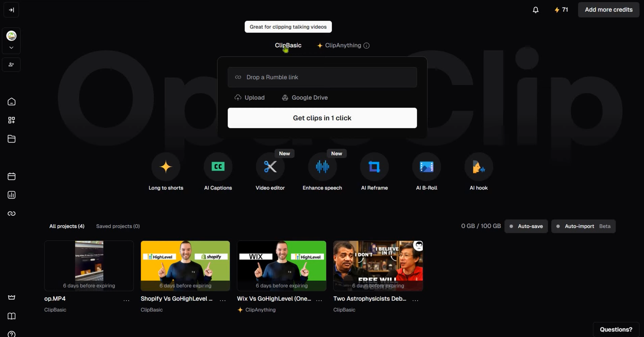Open the calendar scheduler icon in the sidebar
644x337 pixels.
point(12,176)
